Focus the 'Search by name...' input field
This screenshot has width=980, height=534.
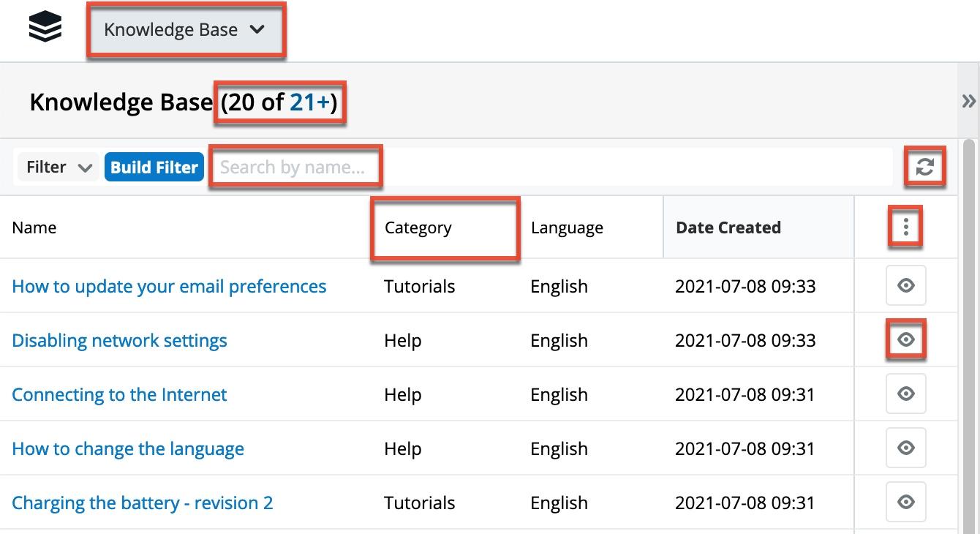[x=295, y=168]
